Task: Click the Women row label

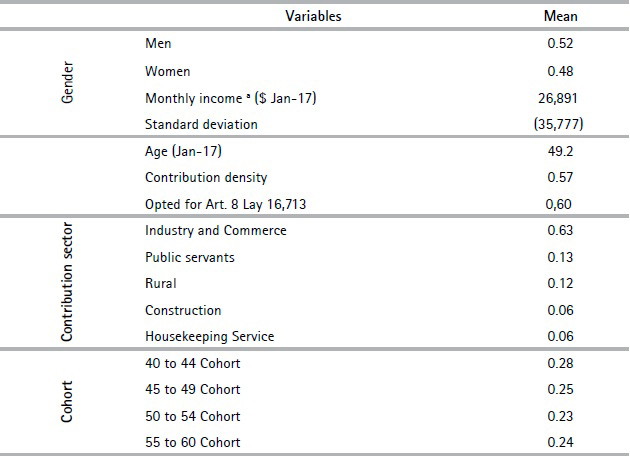Action: pyautogui.click(x=167, y=71)
